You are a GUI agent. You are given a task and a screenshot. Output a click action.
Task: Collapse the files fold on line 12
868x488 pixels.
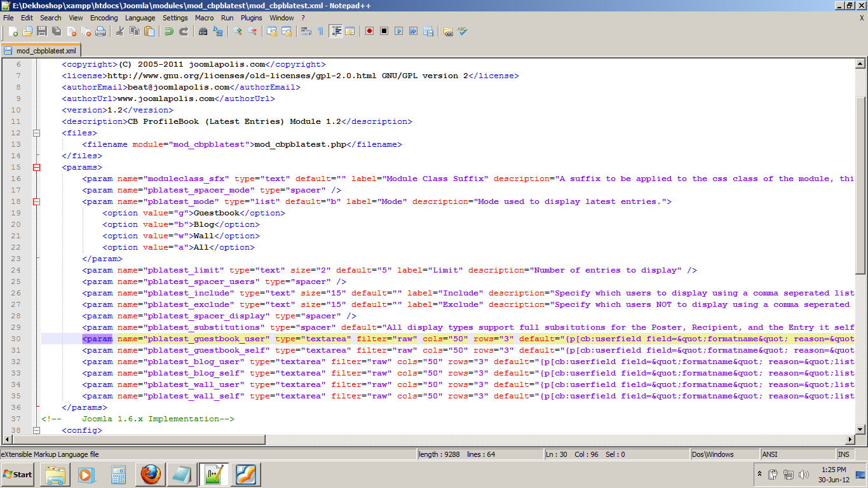pos(36,133)
